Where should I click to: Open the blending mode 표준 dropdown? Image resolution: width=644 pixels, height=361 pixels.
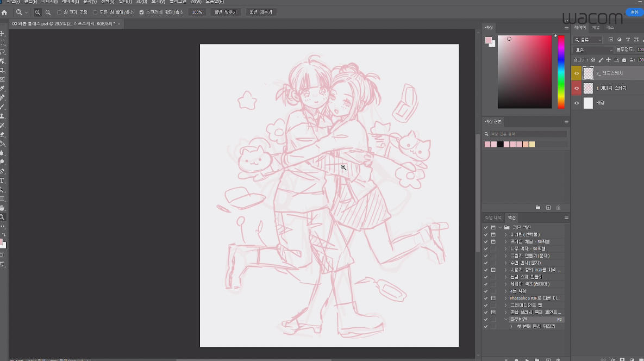coord(593,50)
